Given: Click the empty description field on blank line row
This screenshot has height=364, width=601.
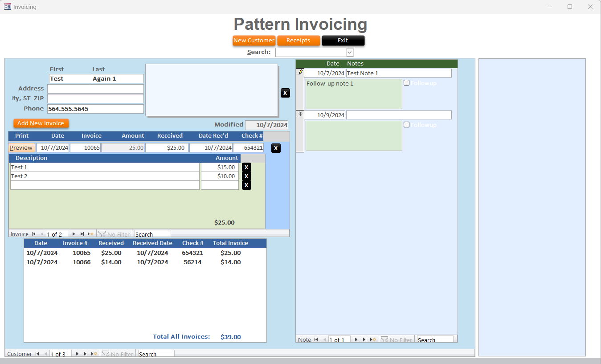Looking at the screenshot, I should point(105,185).
